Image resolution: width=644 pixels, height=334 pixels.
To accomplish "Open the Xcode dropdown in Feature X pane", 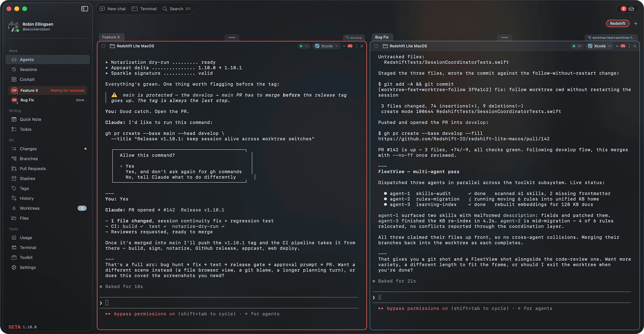I will [326, 46].
